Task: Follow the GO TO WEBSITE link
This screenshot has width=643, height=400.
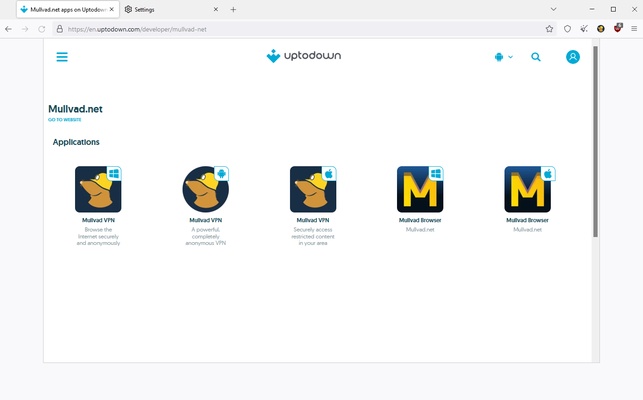Action: [x=65, y=120]
